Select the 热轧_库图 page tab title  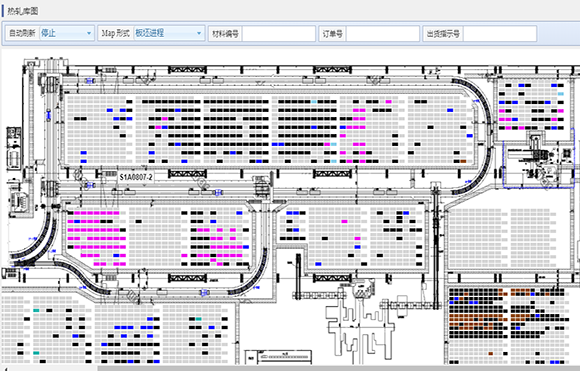23,11
